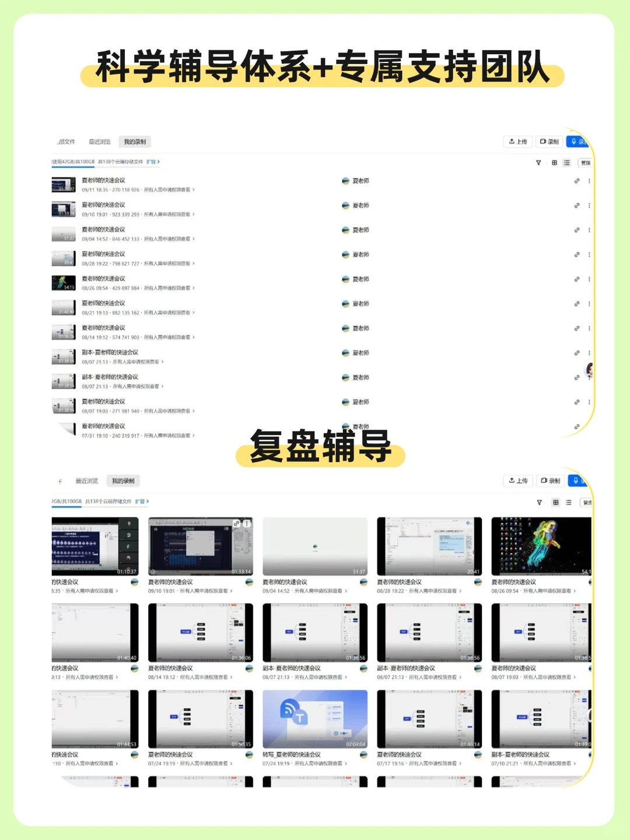The height and width of the screenshot is (840, 630).
Task: Click the 管理 button
Action: point(586,163)
